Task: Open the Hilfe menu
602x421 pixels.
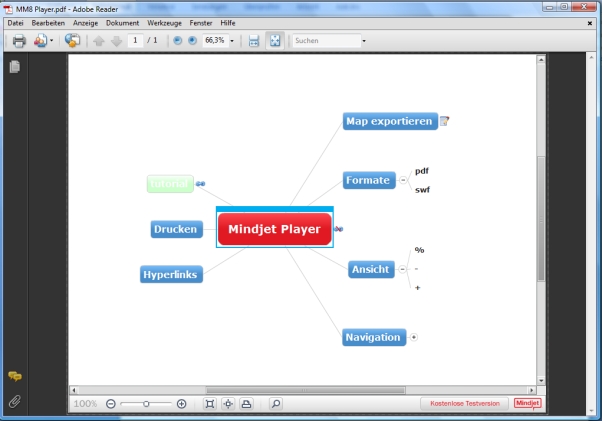Action: (228, 23)
